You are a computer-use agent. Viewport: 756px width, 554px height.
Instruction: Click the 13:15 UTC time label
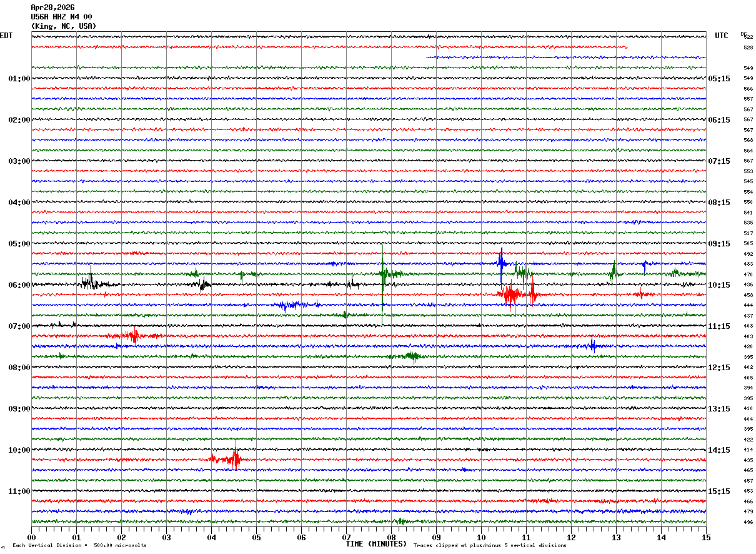tap(719, 409)
